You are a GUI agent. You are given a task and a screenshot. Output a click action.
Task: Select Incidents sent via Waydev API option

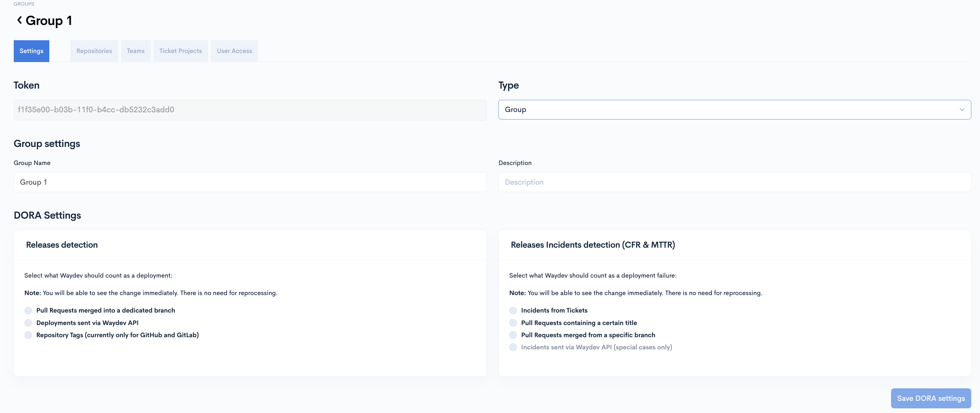click(x=513, y=347)
